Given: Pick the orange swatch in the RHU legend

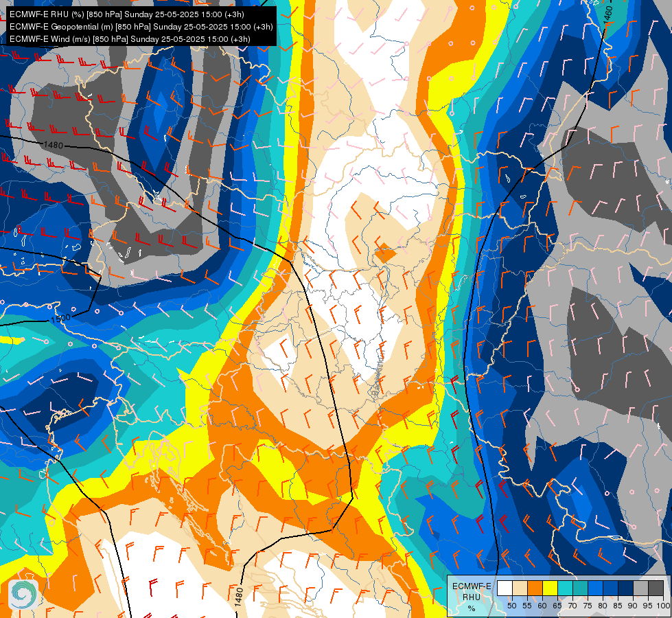Looking at the screenshot, I should [535, 588].
